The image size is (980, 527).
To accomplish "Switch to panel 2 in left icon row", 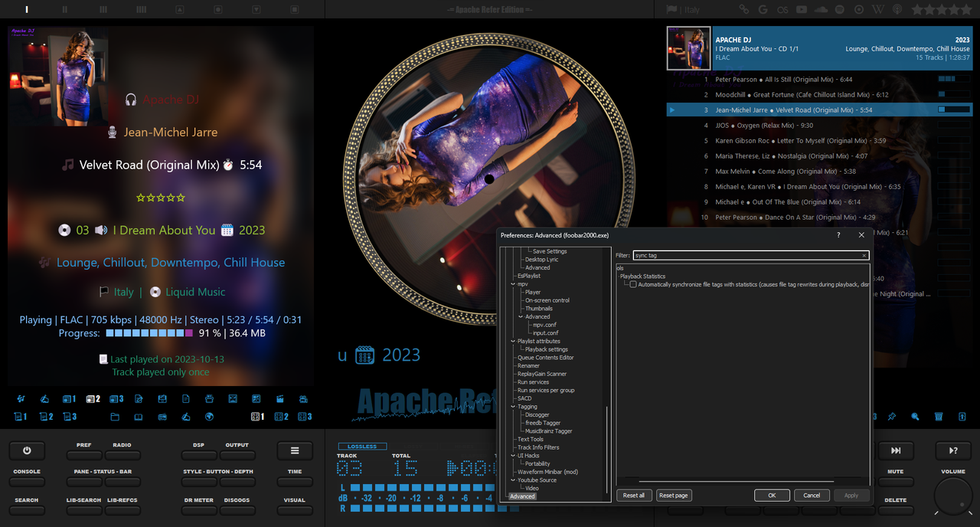I will coord(93,399).
